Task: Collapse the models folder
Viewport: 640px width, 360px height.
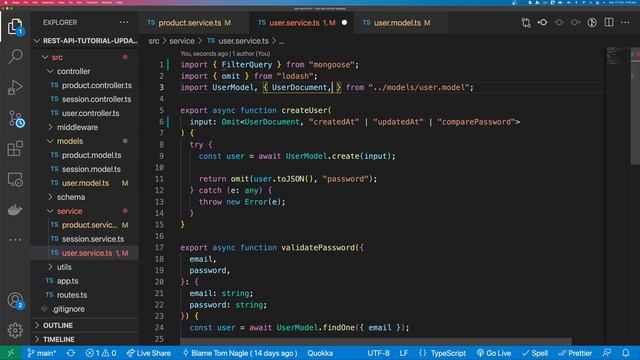Action: [86, 141]
